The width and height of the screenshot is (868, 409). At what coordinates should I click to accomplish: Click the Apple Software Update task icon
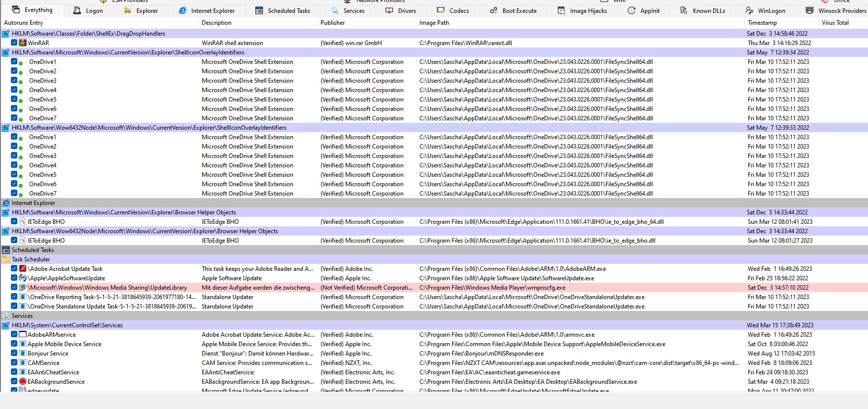(x=22, y=278)
